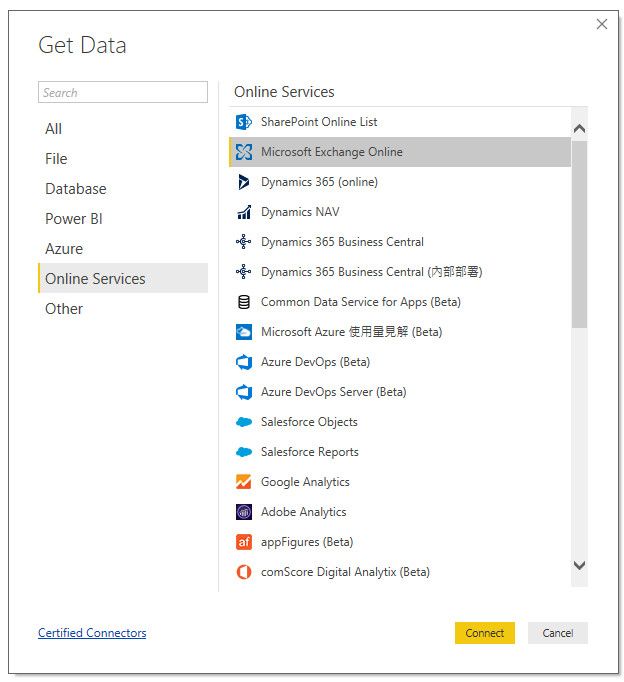
Task: Select the Dynamics 365 (online) icon
Action: 243,182
